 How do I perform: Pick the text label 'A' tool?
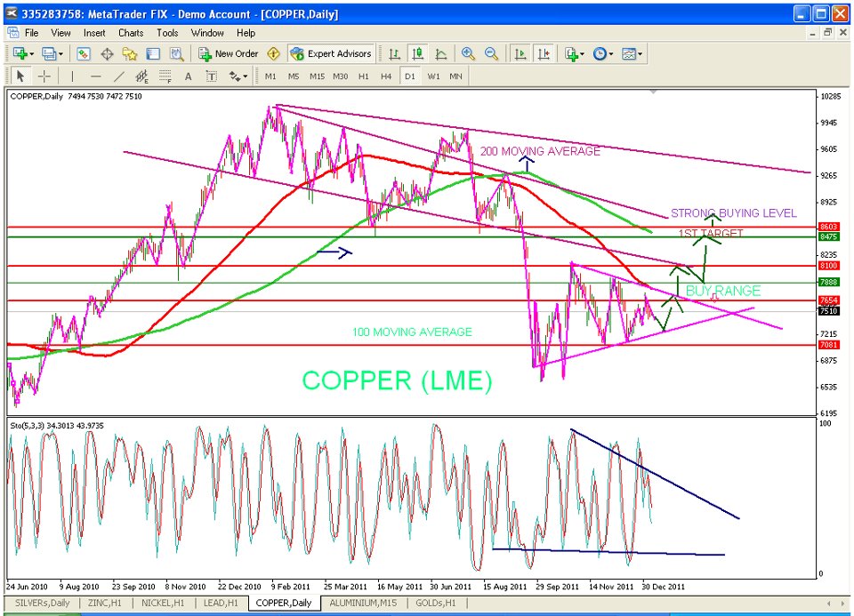point(189,76)
